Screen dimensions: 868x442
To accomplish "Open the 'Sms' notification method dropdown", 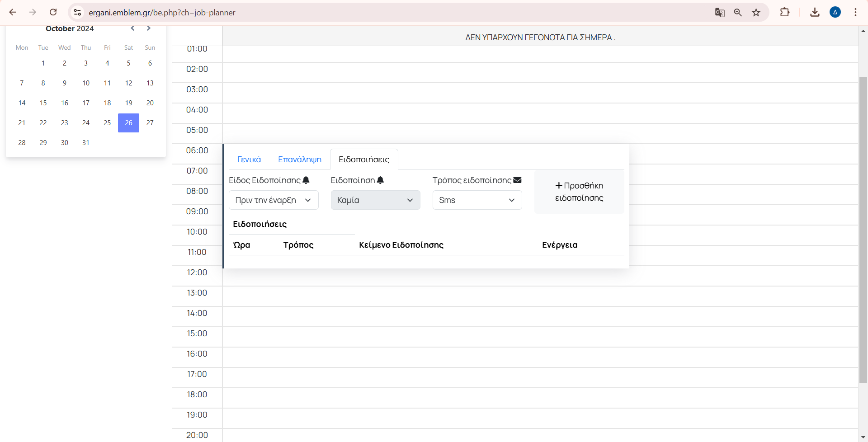I will 477,200.
